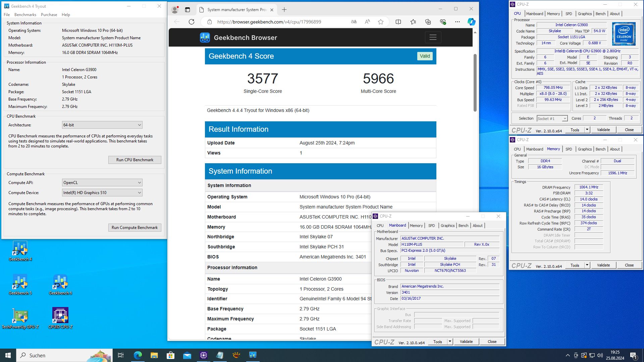Open Compute Device dropdown
The width and height of the screenshot is (644, 362).
(x=102, y=193)
